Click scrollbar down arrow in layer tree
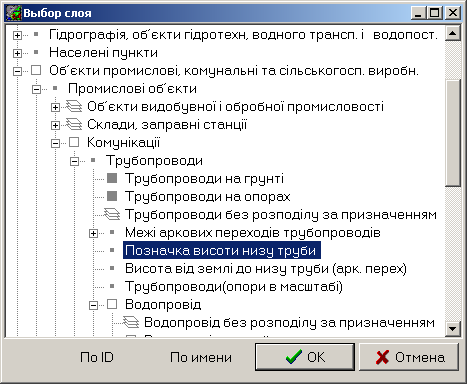This screenshot has width=467, height=384. (x=453, y=329)
